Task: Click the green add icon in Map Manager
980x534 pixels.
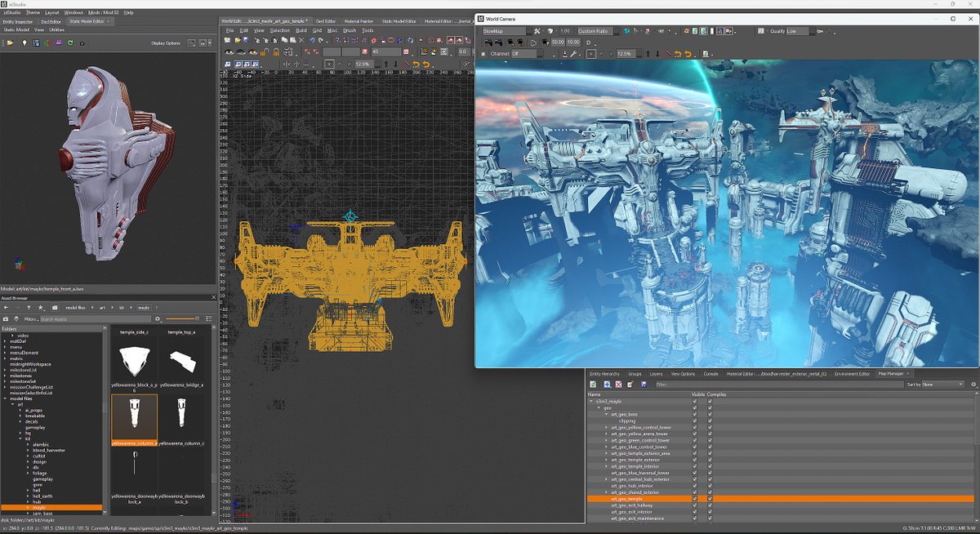Action: (593, 384)
